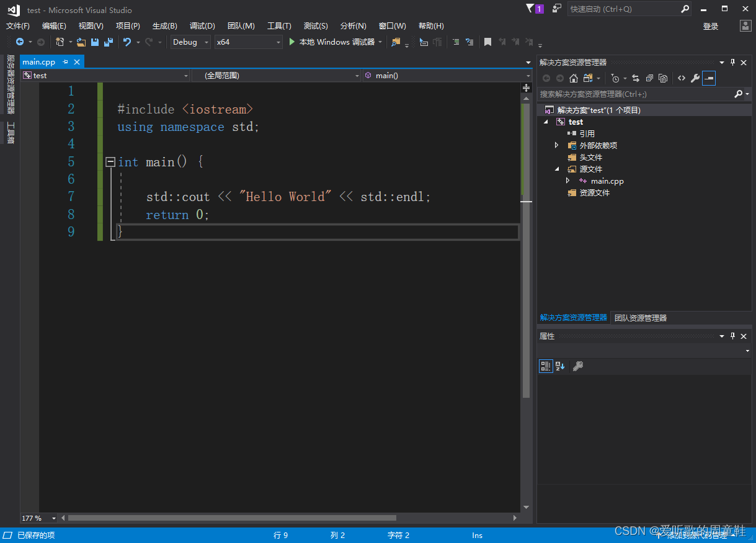Open the x64 platform dropdown

278,42
